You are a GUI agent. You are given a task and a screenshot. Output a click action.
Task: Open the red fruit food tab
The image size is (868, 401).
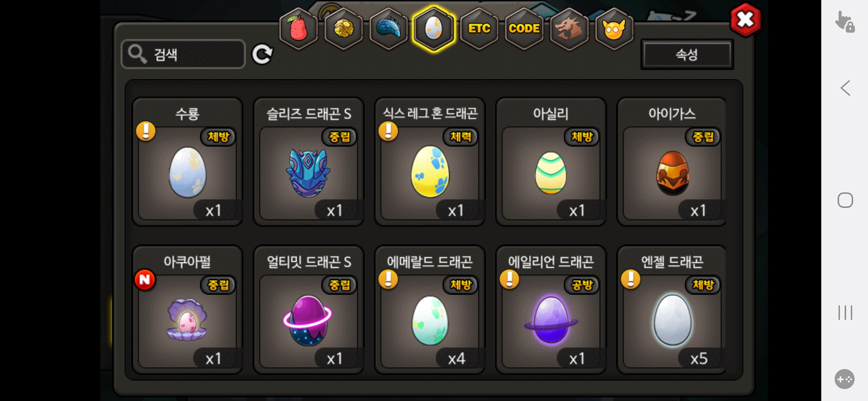tap(299, 29)
